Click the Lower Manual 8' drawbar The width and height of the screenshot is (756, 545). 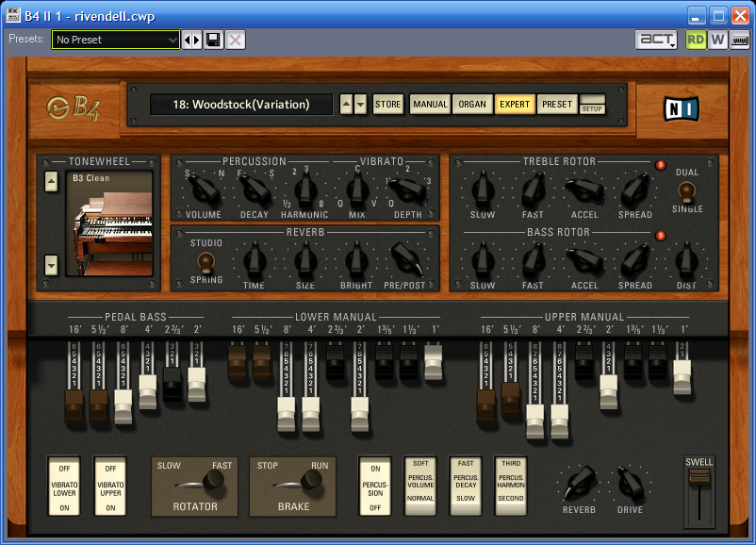pos(287,414)
